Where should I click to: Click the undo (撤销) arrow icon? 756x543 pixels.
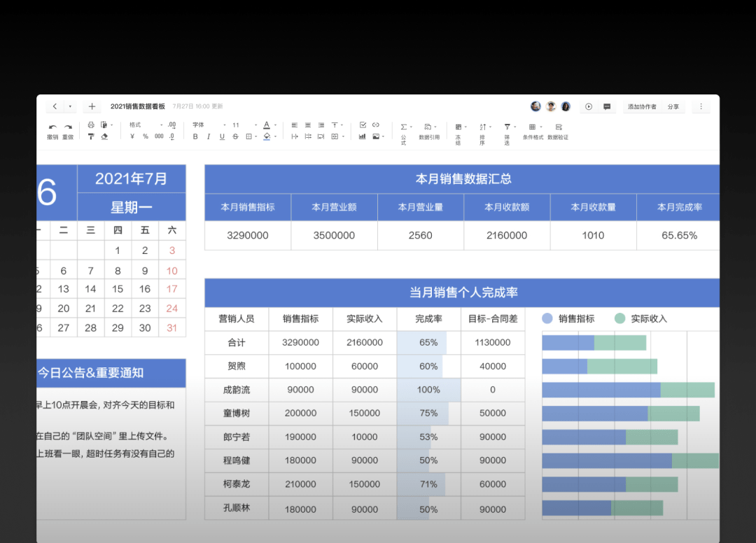52,127
